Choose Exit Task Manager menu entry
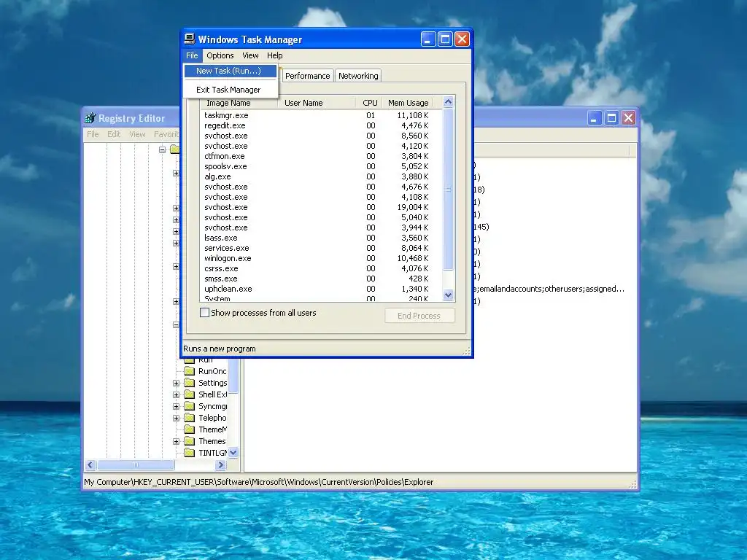747x560 pixels. (x=231, y=90)
